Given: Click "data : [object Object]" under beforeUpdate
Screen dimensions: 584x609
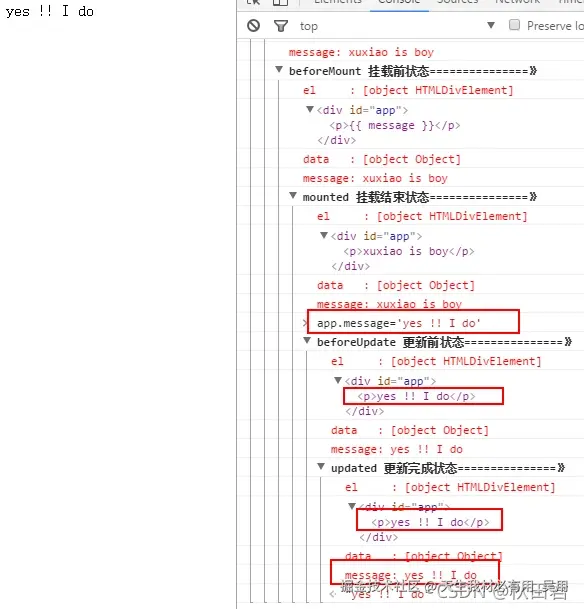Looking at the screenshot, I should 410,430.
